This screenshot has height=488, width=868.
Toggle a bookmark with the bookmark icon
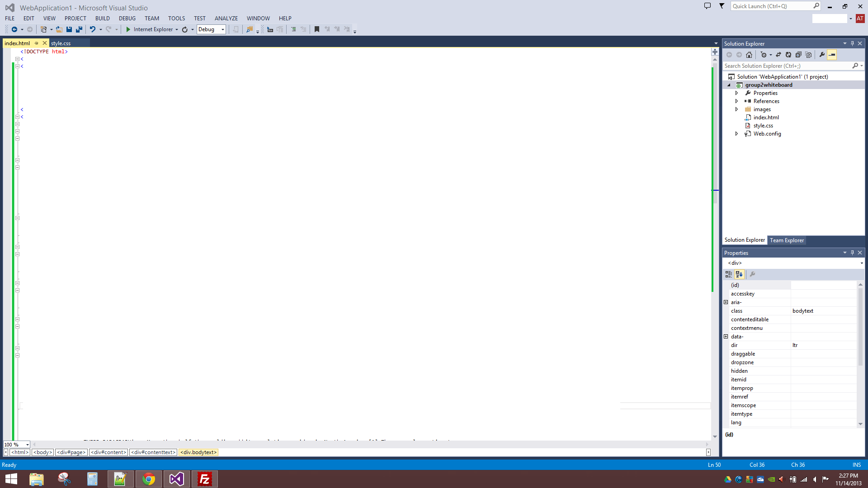click(317, 29)
